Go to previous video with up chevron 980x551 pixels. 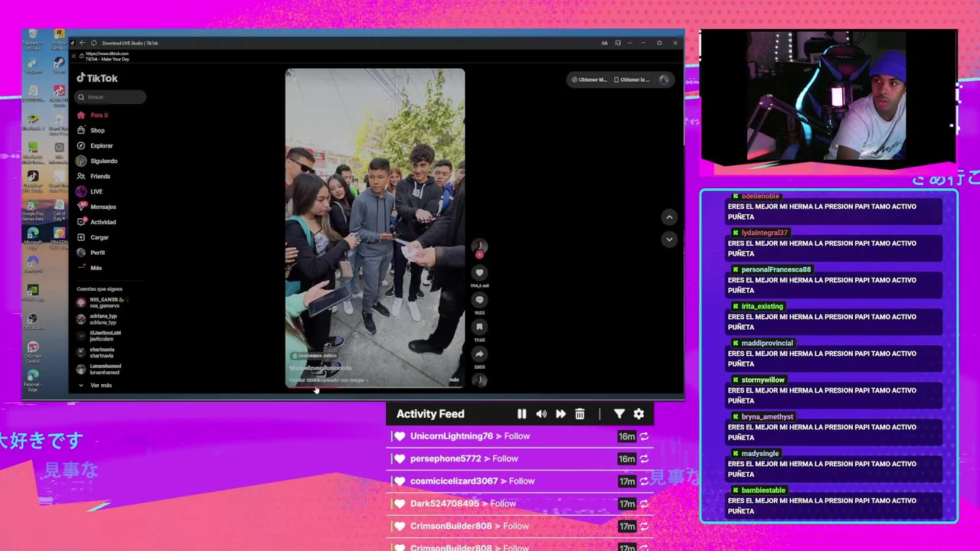[x=669, y=217]
